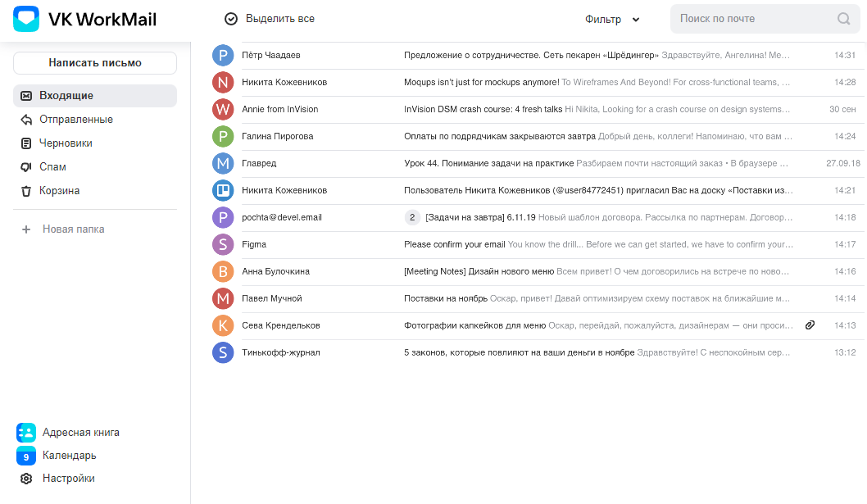Click the paperclip attachment icon on Сева Крендельков's email
The image size is (867, 504).
(x=810, y=325)
